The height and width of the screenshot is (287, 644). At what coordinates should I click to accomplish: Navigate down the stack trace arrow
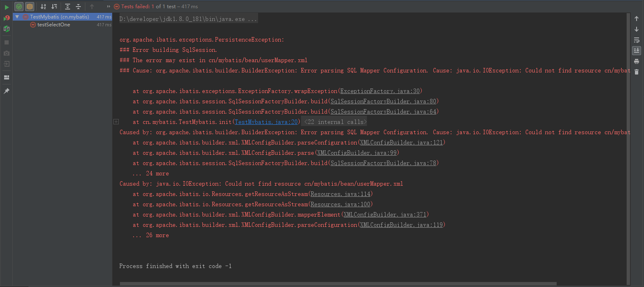637,29
